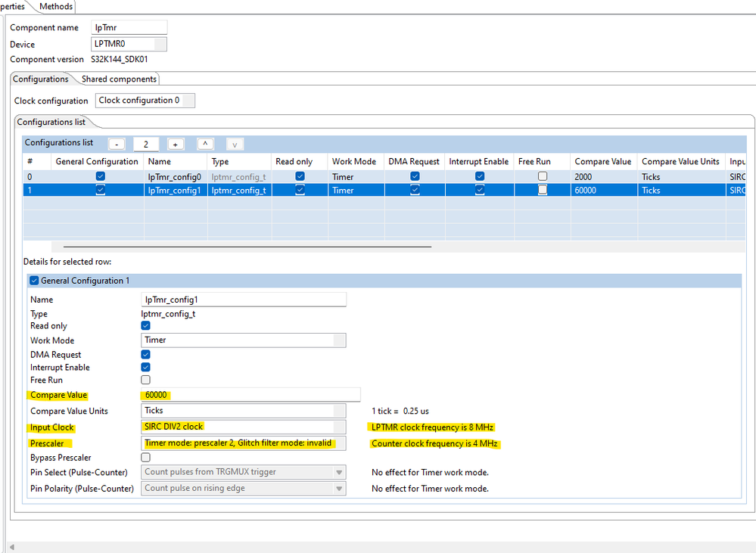
Task: Click the Ticks units cell in row 1
Action: pyautogui.click(x=681, y=191)
